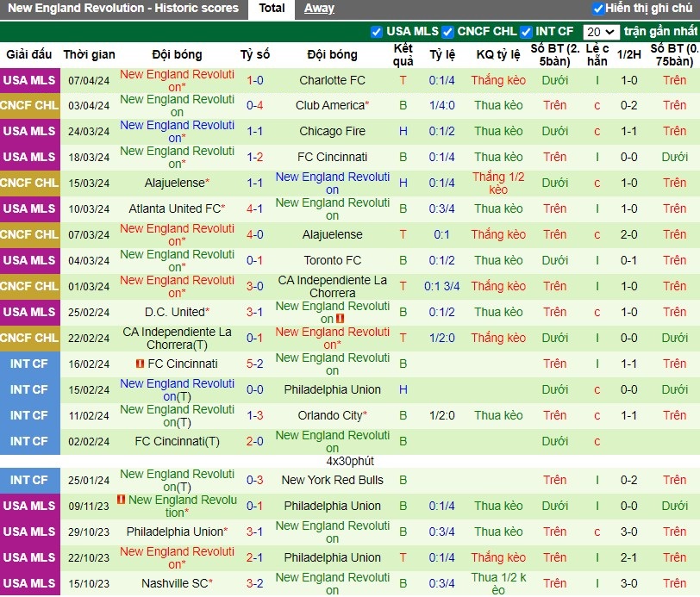Click the 3-2 score for Nashville SC

(x=255, y=583)
